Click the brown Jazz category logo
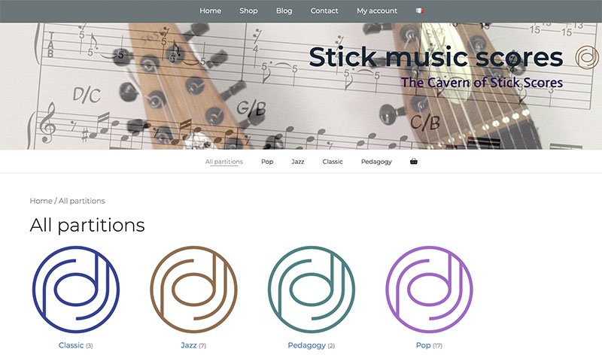The width and height of the screenshot is (602, 364). tap(194, 290)
